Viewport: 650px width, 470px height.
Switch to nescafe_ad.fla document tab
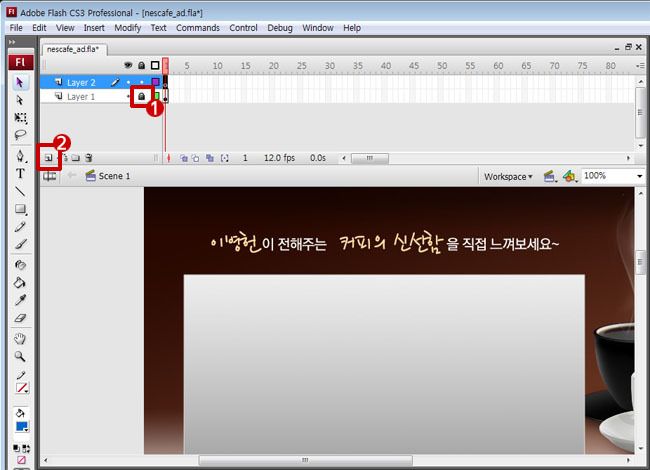pos(73,49)
